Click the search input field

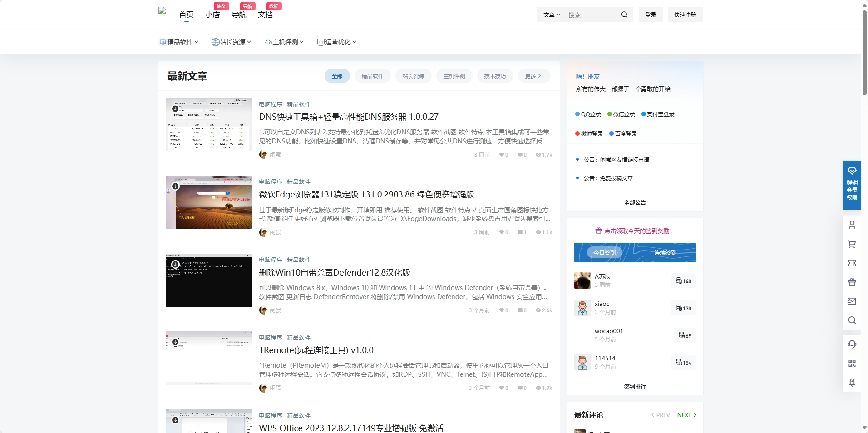[x=592, y=15]
